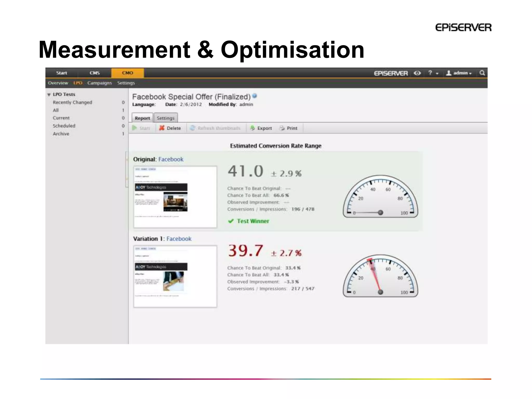The width and height of the screenshot is (532, 399).
Task: Select the Report tab
Action: pos(142,118)
